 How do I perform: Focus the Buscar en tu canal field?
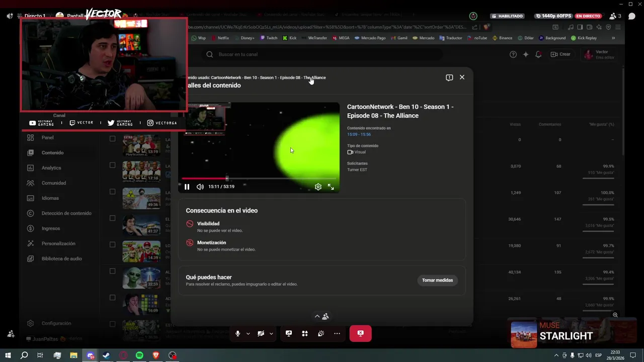pyautogui.click(x=322, y=54)
